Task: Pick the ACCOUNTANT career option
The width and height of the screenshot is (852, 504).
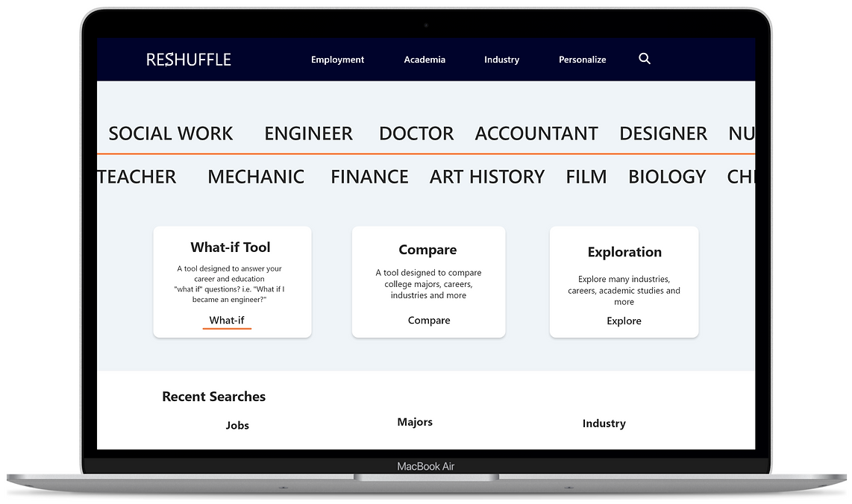Action: (x=536, y=133)
